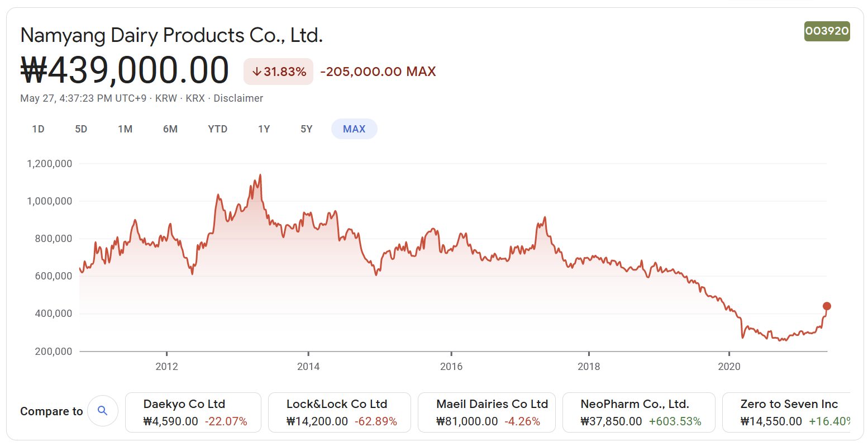Click the compare search magnifier icon
The width and height of the screenshot is (868, 446).
(102, 411)
